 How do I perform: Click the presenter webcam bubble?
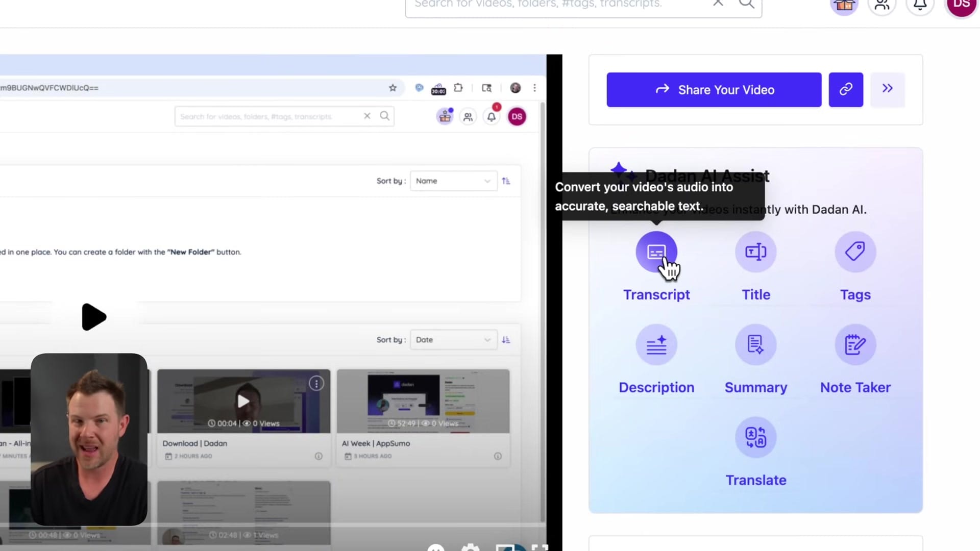(x=89, y=439)
